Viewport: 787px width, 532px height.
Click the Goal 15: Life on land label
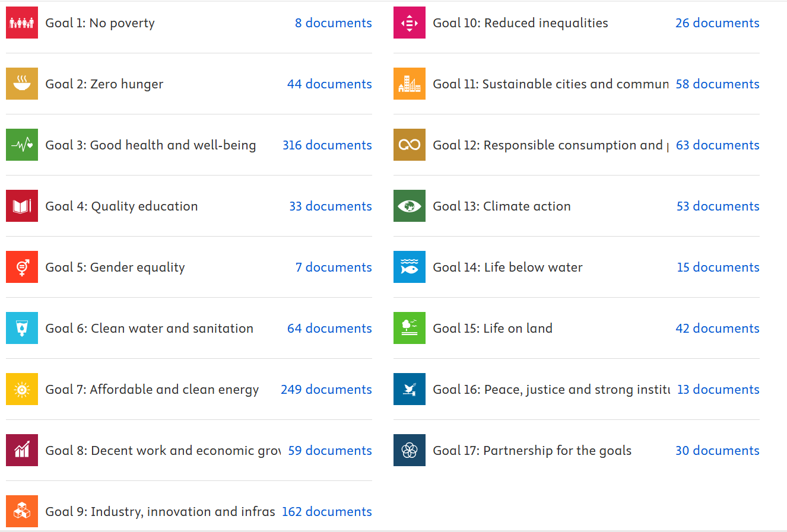[493, 329]
